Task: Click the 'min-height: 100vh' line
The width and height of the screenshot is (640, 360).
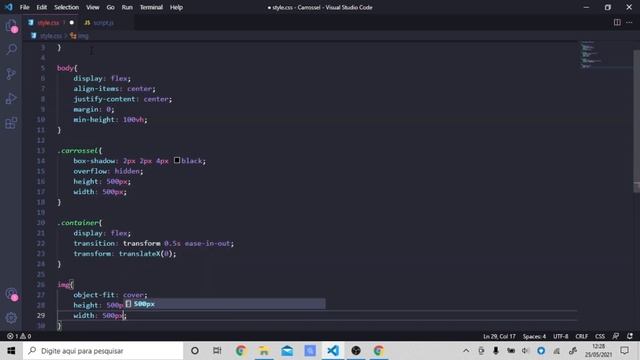Action: pyautogui.click(x=110, y=120)
